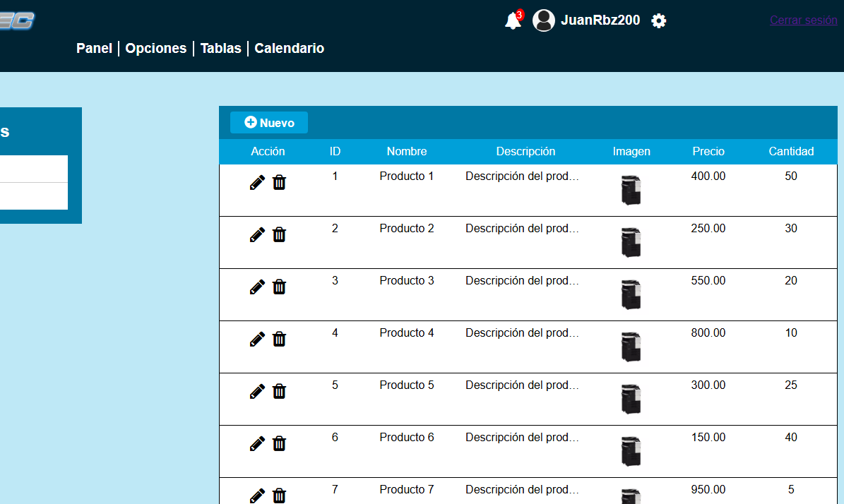Edit Producto 5 using pencil icon
844x504 pixels.
tap(258, 392)
